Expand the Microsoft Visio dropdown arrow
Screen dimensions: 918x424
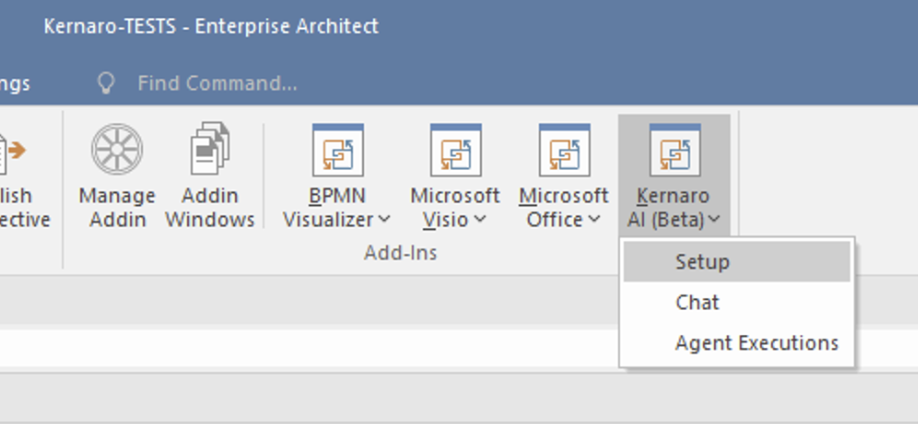point(479,220)
